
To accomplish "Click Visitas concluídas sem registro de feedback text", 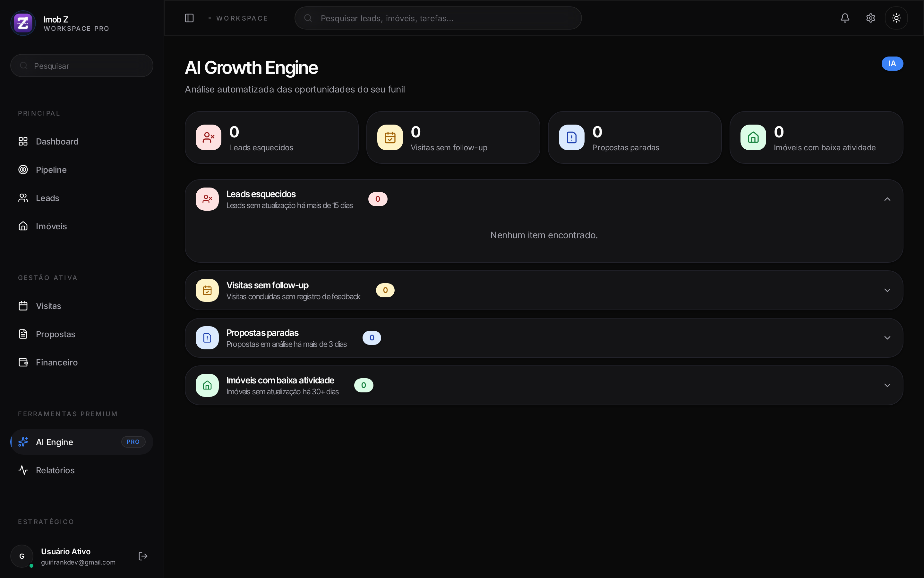I will [293, 297].
